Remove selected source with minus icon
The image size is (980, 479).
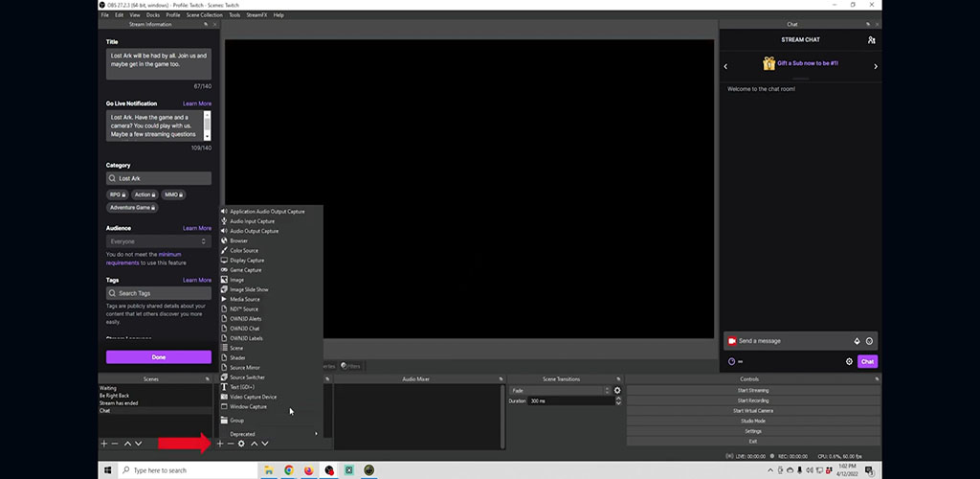tap(231, 444)
